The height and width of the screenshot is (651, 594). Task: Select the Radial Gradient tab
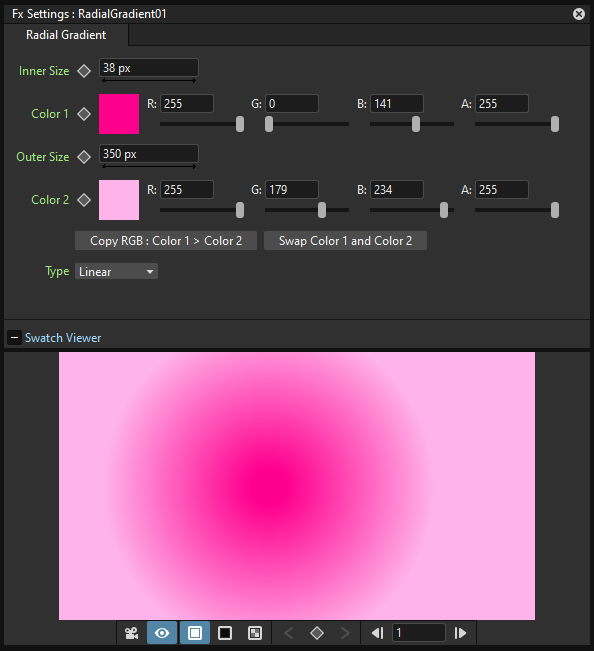66,35
